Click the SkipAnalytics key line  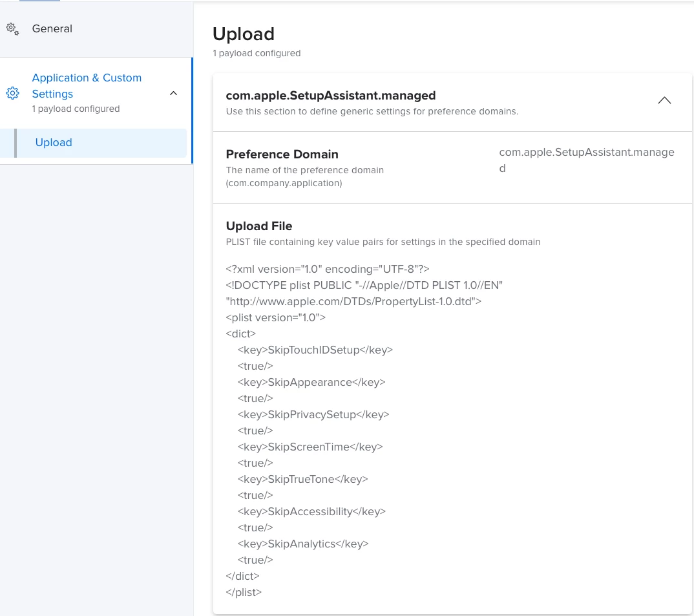pos(303,544)
